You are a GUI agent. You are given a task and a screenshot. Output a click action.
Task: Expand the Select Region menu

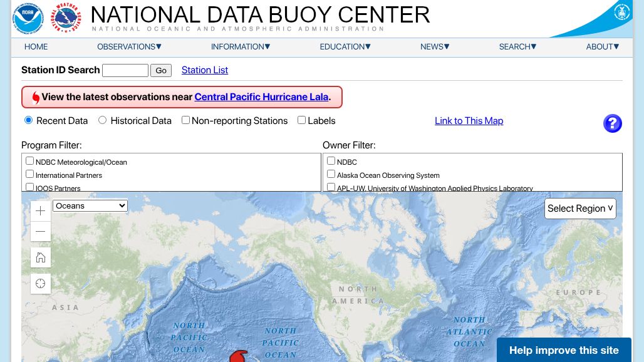(580, 209)
